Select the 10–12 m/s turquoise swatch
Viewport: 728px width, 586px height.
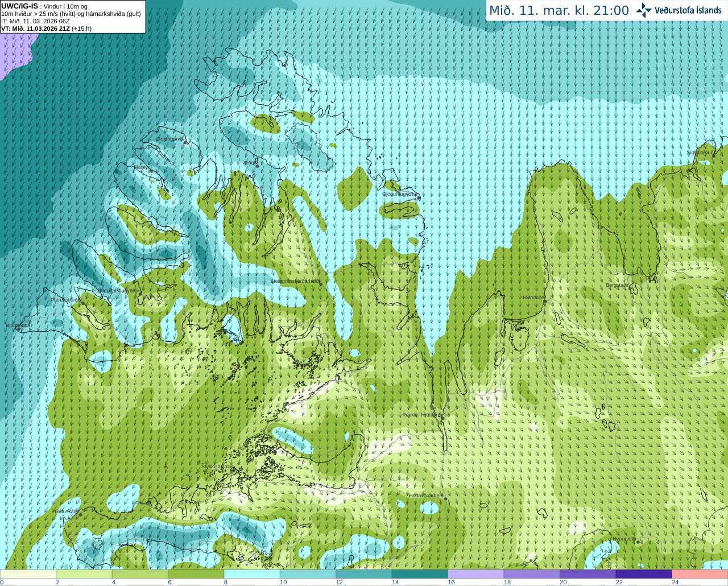tap(308, 574)
